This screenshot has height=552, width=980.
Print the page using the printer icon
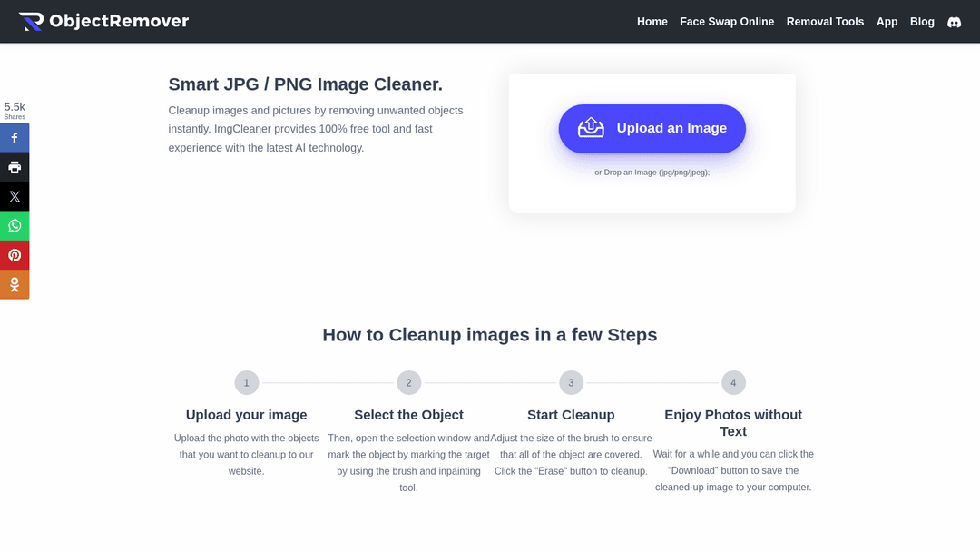(15, 167)
